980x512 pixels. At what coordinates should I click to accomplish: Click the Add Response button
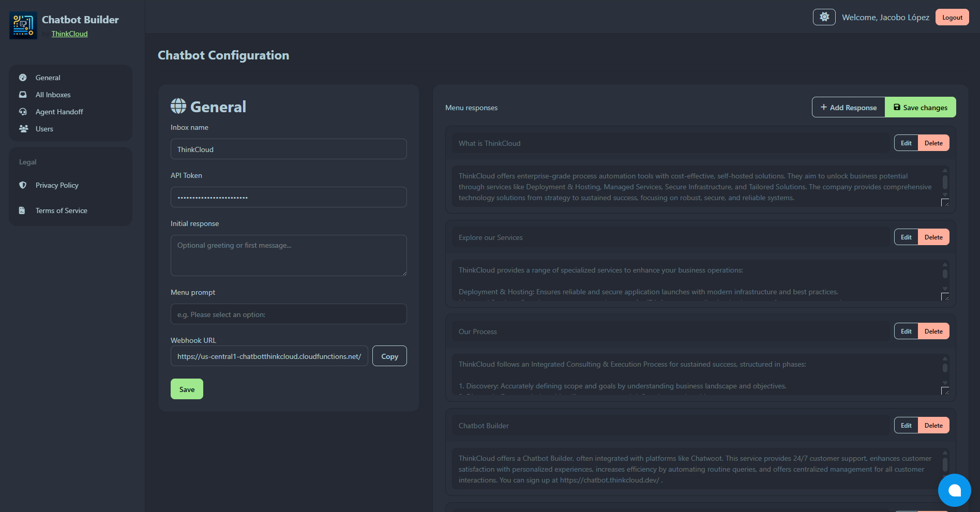coord(848,107)
